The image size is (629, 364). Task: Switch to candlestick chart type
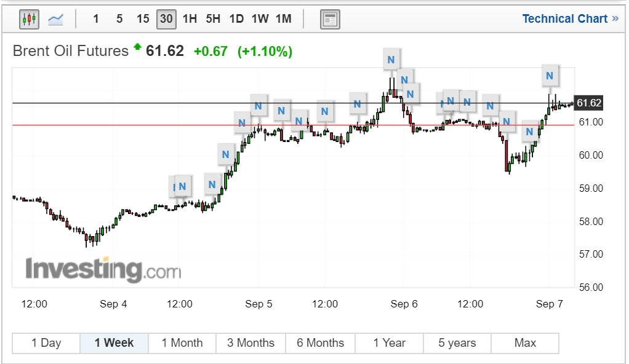(x=29, y=19)
